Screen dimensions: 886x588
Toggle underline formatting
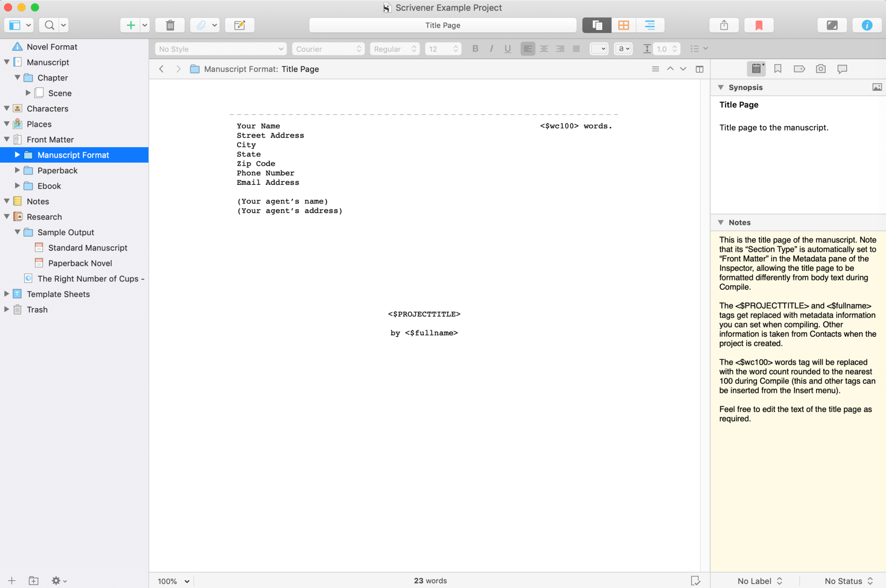tap(507, 48)
